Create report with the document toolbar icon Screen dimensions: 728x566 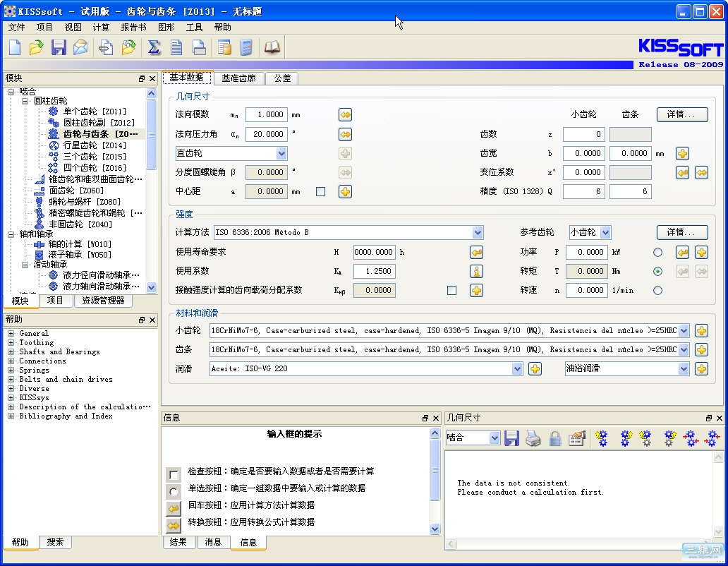[176, 47]
